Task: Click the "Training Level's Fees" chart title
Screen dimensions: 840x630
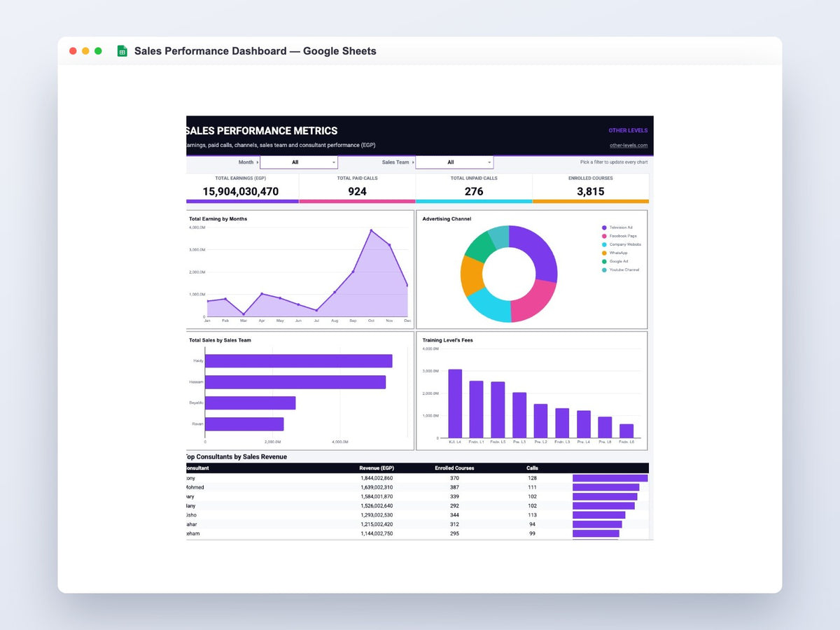Action: (x=448, y=340)
